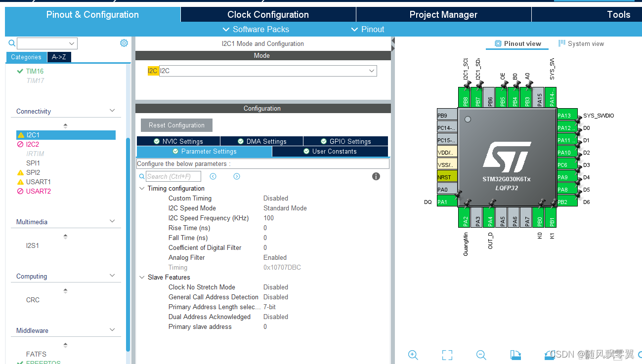Open the User Constants tab
This screenshot has height=364, width=642.
pyautogui.click(x=330, y=152)
